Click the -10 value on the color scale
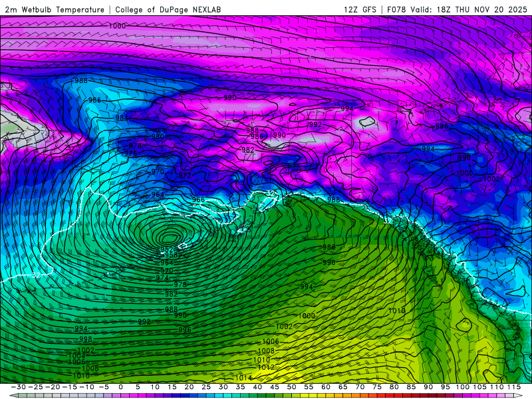The height and width of the screenshot is (399, 532). pyautogui.click(x=87, y=387)
